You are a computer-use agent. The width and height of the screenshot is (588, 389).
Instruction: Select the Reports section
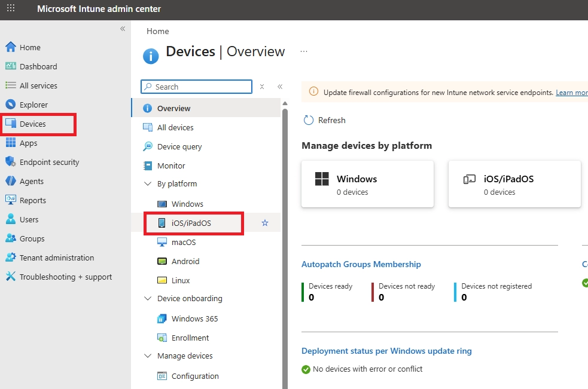click(x=33, y=200)
